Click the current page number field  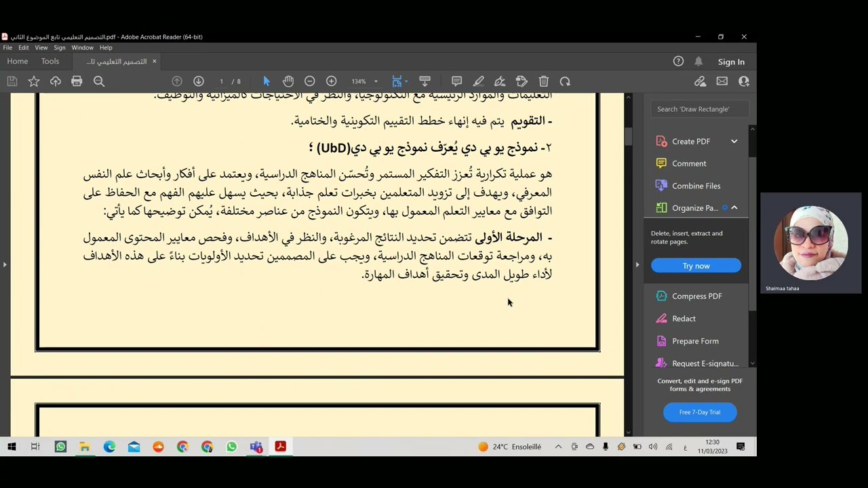tap(221, 81)
